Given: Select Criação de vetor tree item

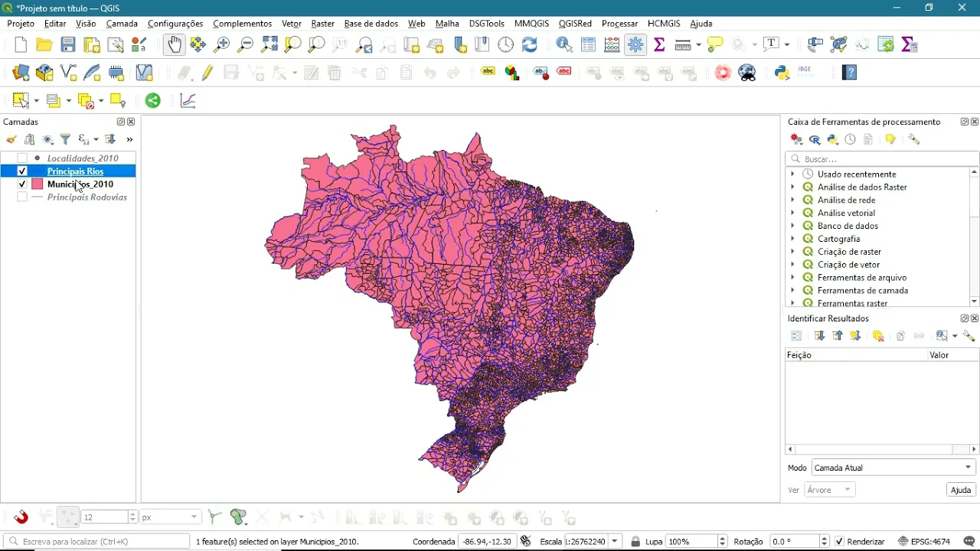Looking at the screenshot, I should click(x=848, y=265).
